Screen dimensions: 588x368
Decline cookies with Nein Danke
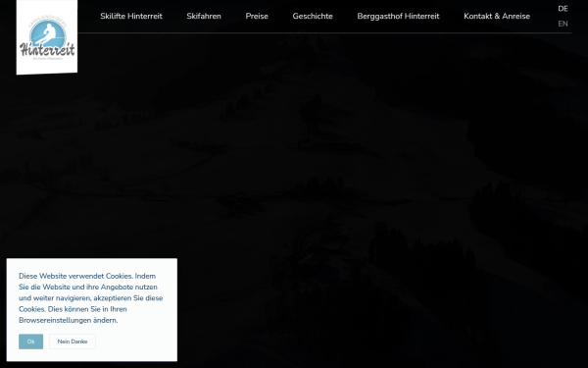(x=73, y=342)
